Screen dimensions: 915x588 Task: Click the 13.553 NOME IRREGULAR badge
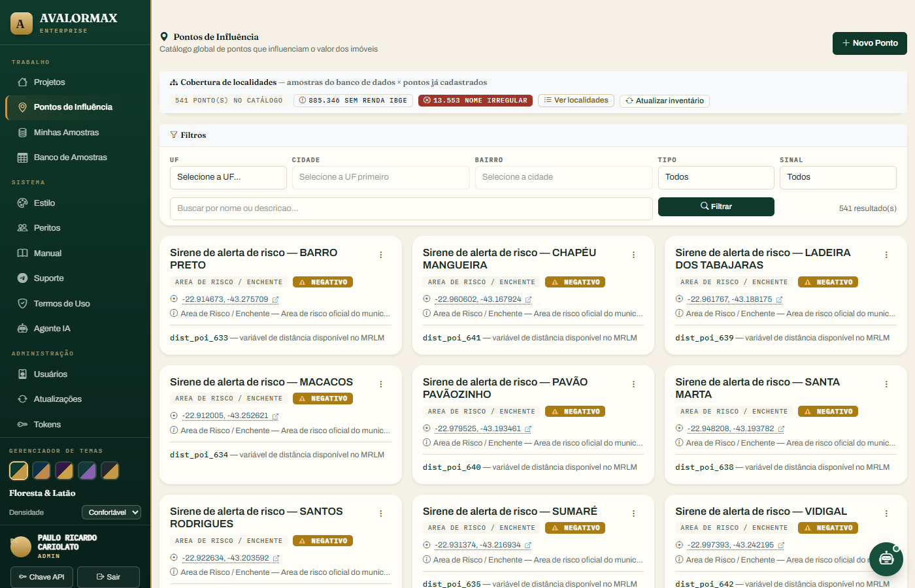pyautogui.click(x=475, y=101)
